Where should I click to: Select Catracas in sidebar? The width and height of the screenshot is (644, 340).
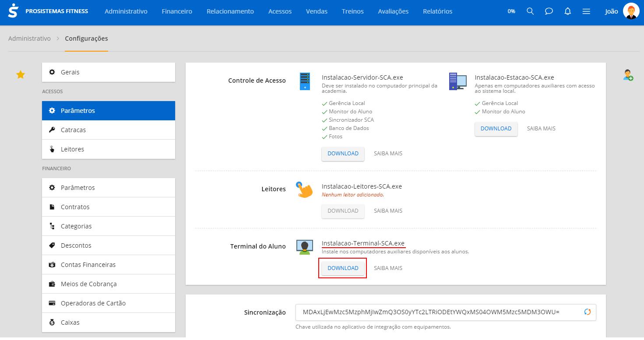coord(109,130)
